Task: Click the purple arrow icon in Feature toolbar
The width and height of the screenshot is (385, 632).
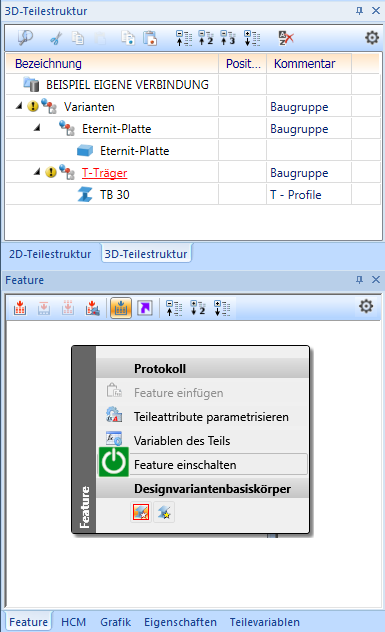Action: [x=145, y=308]
